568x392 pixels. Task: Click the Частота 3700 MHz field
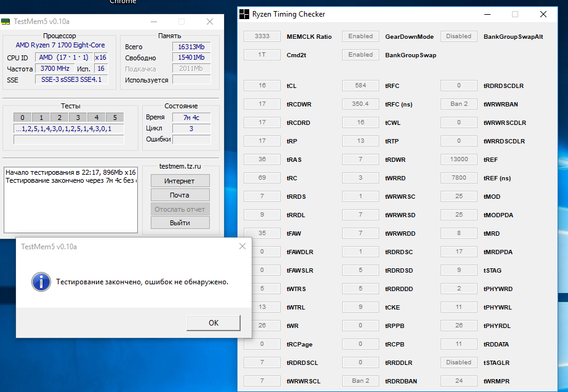coord(55,68)
